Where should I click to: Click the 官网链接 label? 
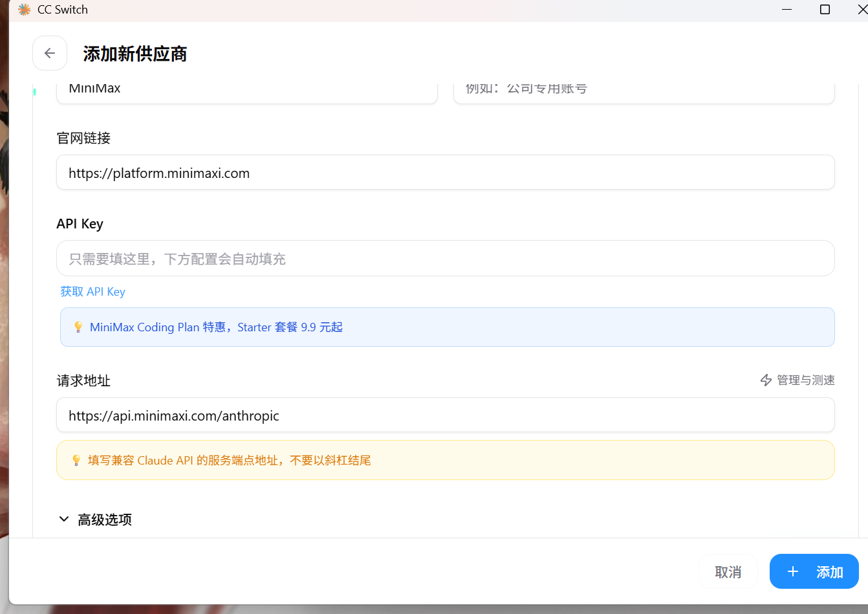point(83,138)
